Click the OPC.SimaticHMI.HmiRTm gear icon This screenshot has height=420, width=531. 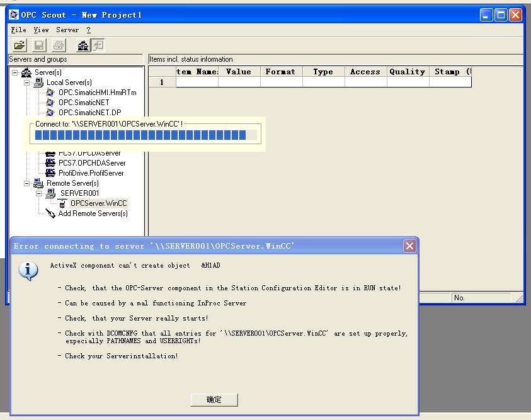(x=50, y=93)
